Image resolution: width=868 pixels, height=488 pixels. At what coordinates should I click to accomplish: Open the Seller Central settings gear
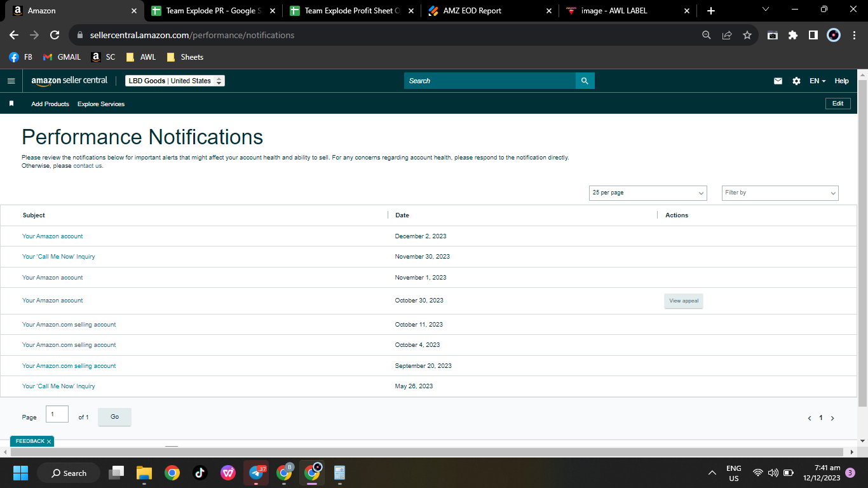click(x=796, y=81)
